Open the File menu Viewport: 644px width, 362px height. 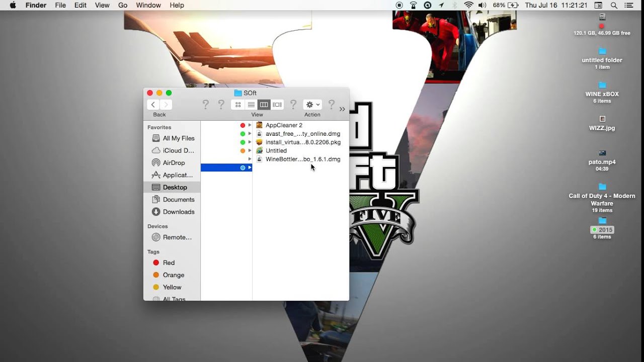pos(60,5)
